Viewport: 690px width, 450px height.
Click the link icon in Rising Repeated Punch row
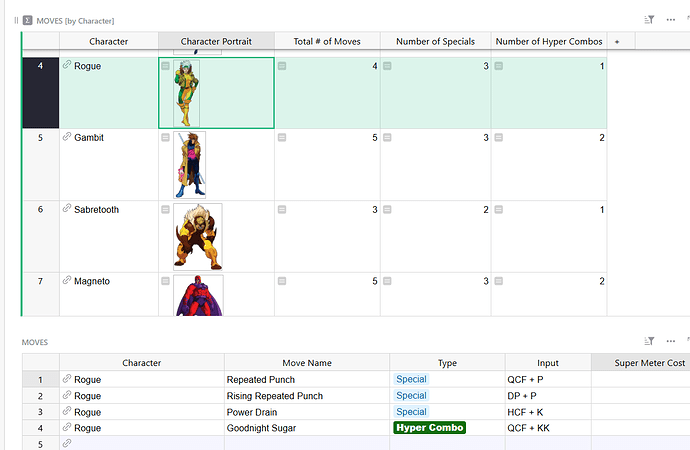67,395
